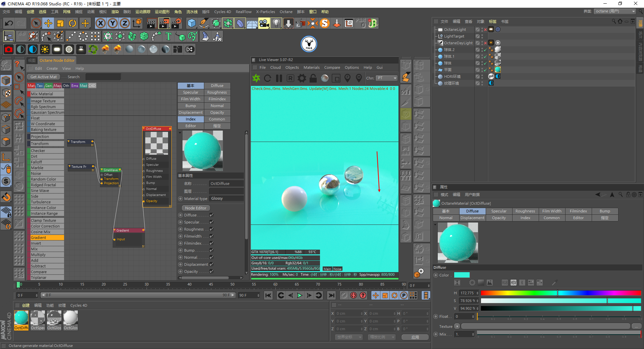Click the video camera object icon
This screenshot has height=349, width=644.
[x=264, y=23]
